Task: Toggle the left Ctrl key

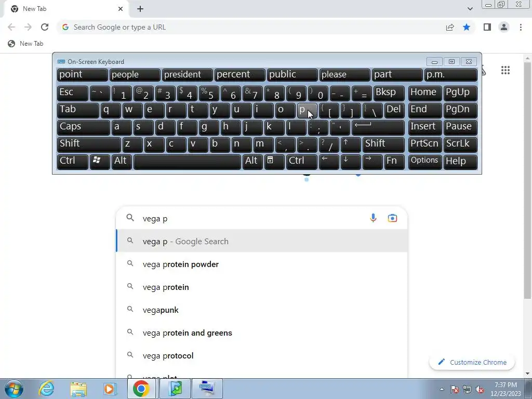Action: click(73, 162)
